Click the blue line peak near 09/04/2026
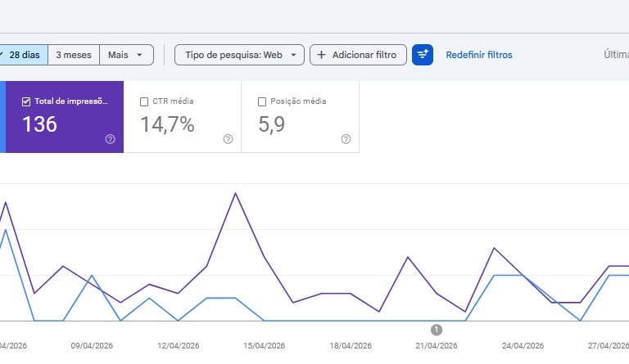 pyautogui.click(x=92, y=276)
